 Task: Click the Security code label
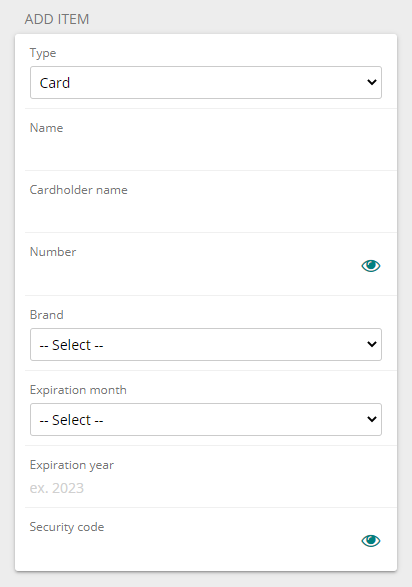click(67, 527)
